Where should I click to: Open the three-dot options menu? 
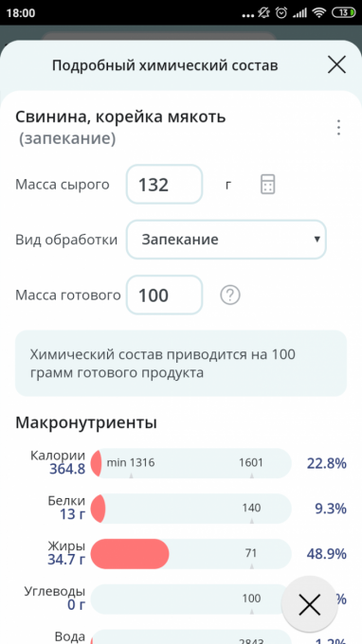(338, 128)
